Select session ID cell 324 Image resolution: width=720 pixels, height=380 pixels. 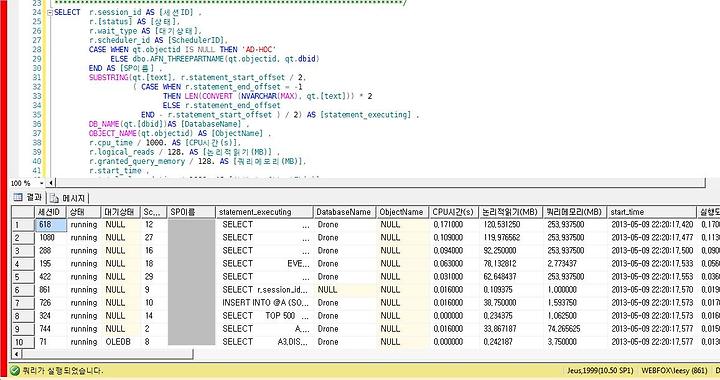tap(51, 316)
